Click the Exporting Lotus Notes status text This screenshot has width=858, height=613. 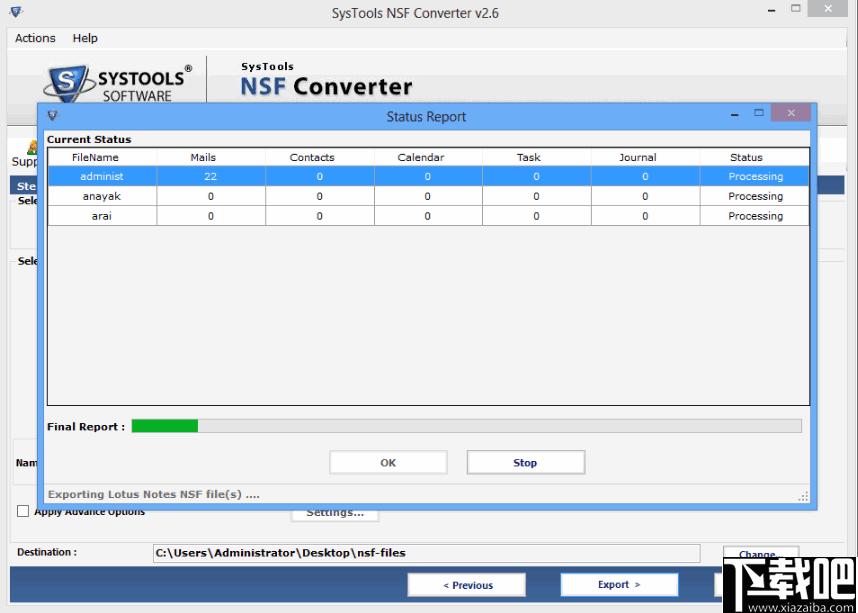point(154,494)
